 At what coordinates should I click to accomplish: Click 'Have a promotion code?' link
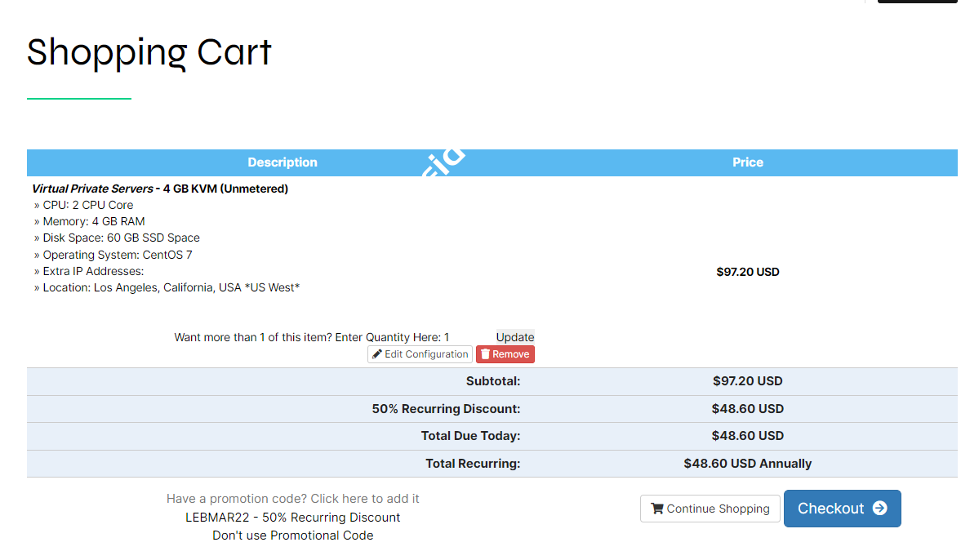point(292,499)
